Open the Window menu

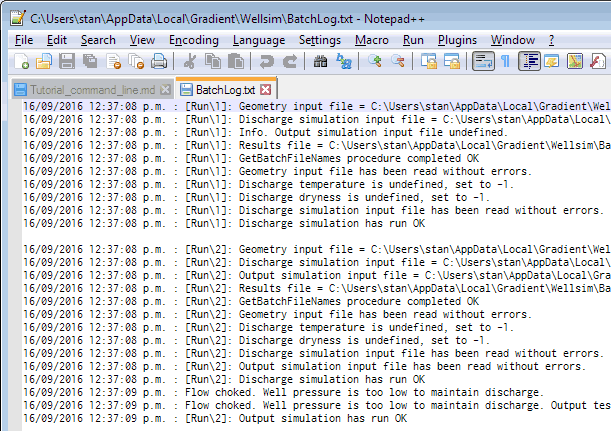point(512,40)
